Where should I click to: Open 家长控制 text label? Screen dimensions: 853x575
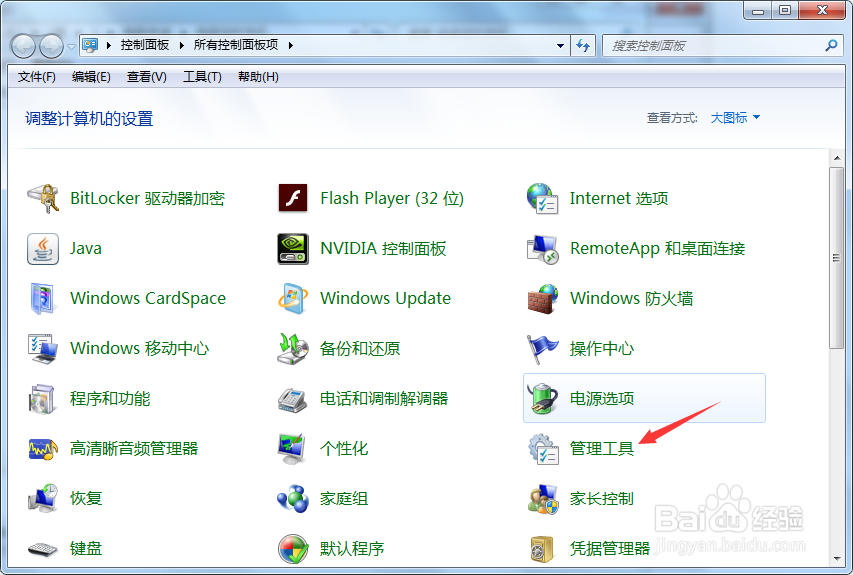click(x=602, y=499)
